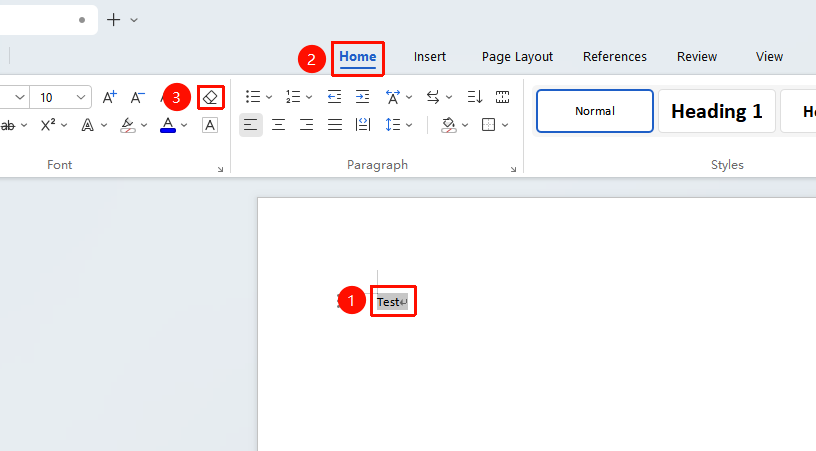This screenshot has width=816, height=451.
Task: Insert bulleted list
Action: coord(253,97)
